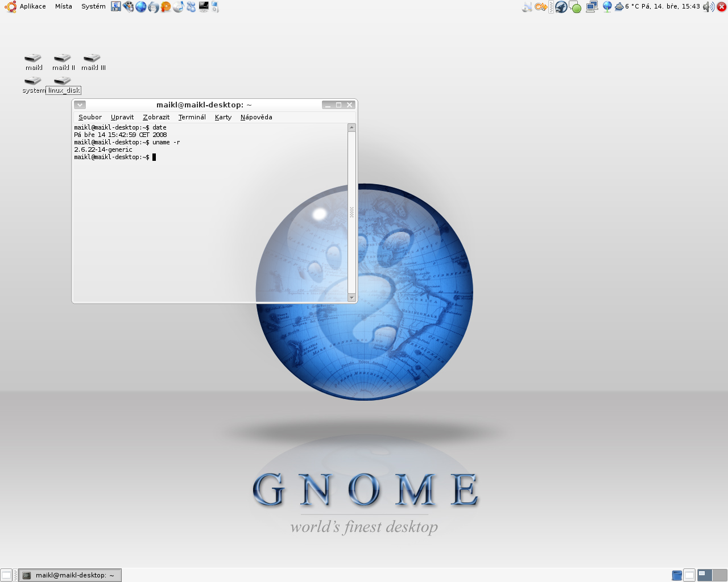The height and width of the screenshot is (582, 728).
Task: Switch to the first workspace
Action: (x=705, y=575)
